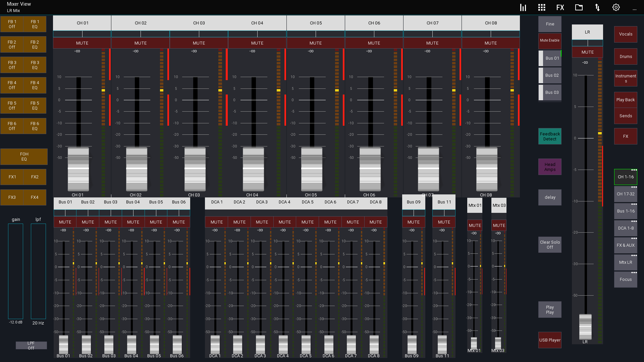
Task: Mute Mtx 01
Action: click(x=475, y=226)
